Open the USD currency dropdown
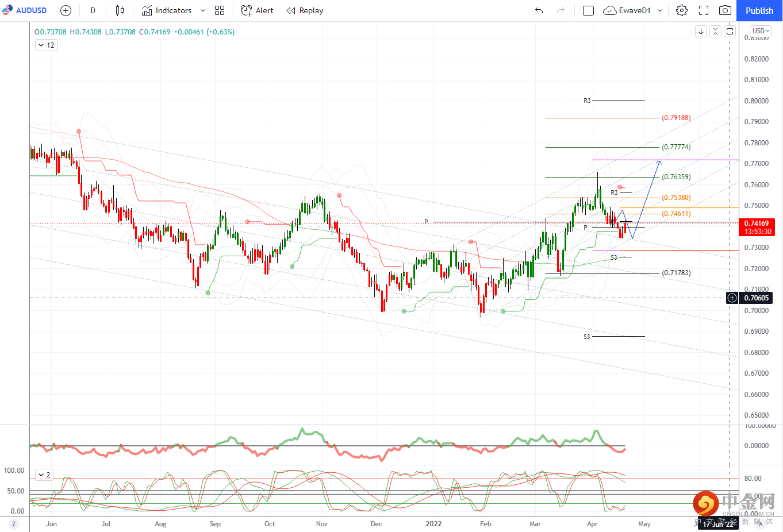The height and width of the screenshot is (532, 783). (x=761, y=31)
